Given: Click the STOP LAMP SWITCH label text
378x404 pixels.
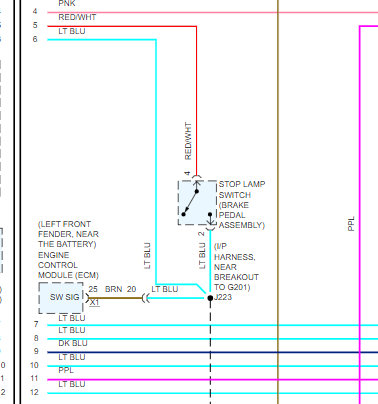Looking at the screenshot, I should (242, 189).
